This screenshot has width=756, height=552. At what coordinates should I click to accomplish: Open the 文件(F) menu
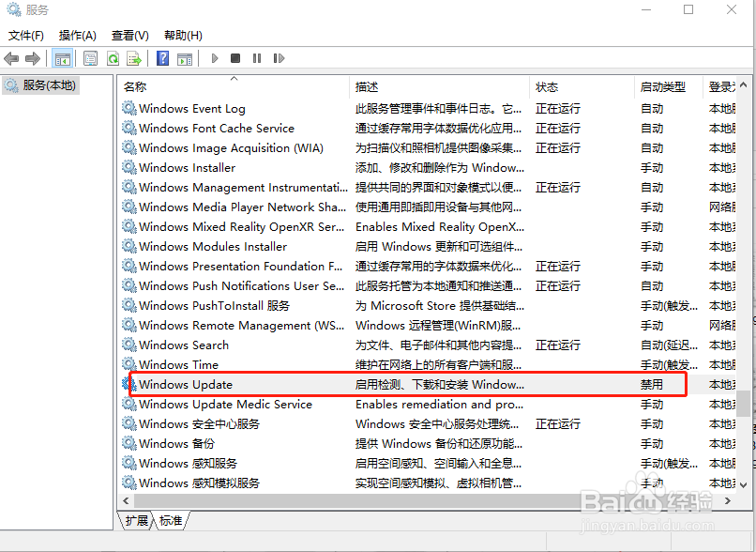[26, 36]
